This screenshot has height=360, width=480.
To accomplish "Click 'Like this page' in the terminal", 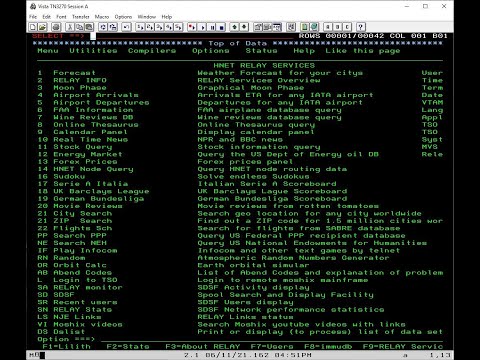I will [363, 51].
